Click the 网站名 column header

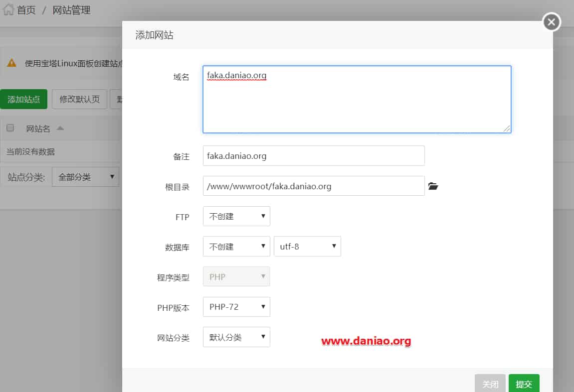click(x=38, y=129)
